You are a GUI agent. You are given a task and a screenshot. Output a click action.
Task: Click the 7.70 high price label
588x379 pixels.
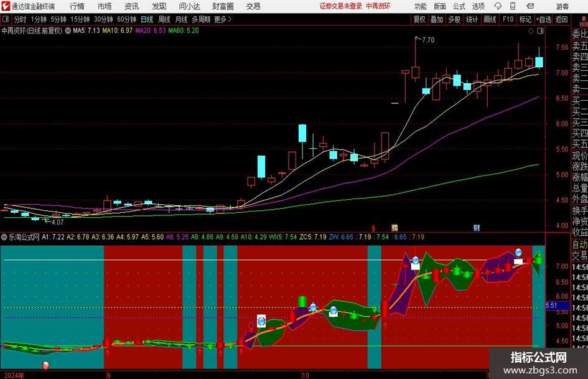click(x=428, y=40)
